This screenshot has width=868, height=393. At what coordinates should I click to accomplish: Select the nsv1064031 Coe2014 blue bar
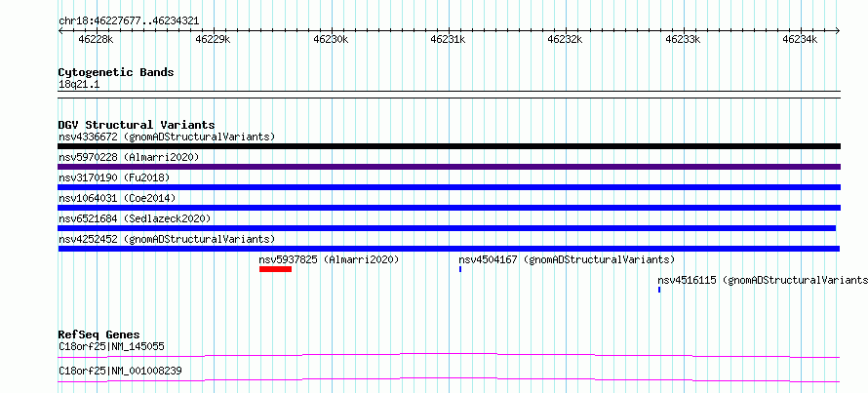(x=449, y=208)
